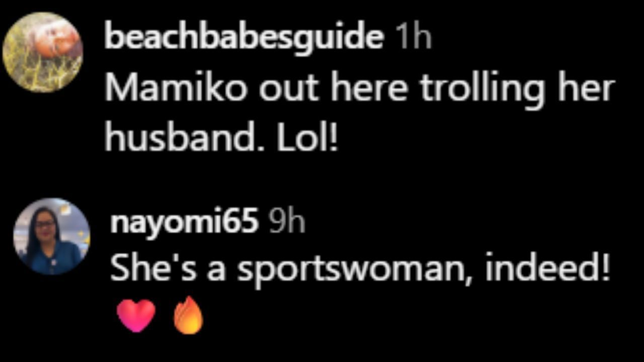This screenshot has height=362, width=644.
Task: Click "Lol!" in the first comment
Action: click(306, 137)
